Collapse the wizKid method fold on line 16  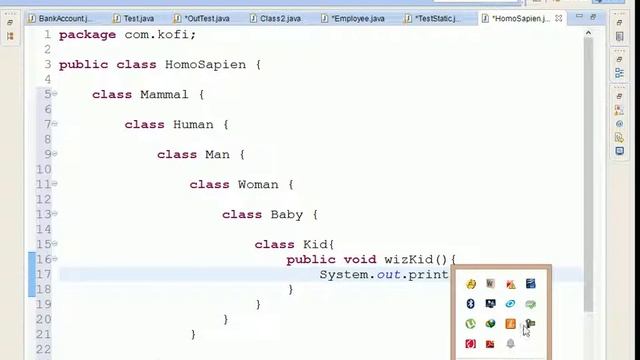(x=55, y=258)
